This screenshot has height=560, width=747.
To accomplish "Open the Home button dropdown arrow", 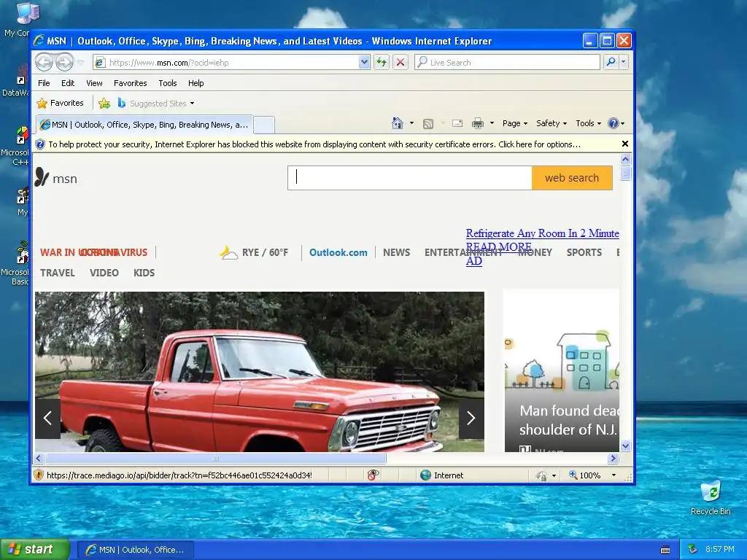I will point(411,123).
